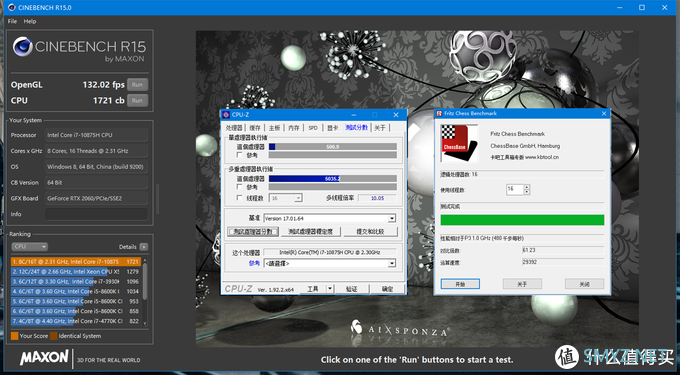The height and width of the screenshot is (375, 680).
Task: Open CPU-Z 工具 dropdown arrow
Action: pos(330,289)
